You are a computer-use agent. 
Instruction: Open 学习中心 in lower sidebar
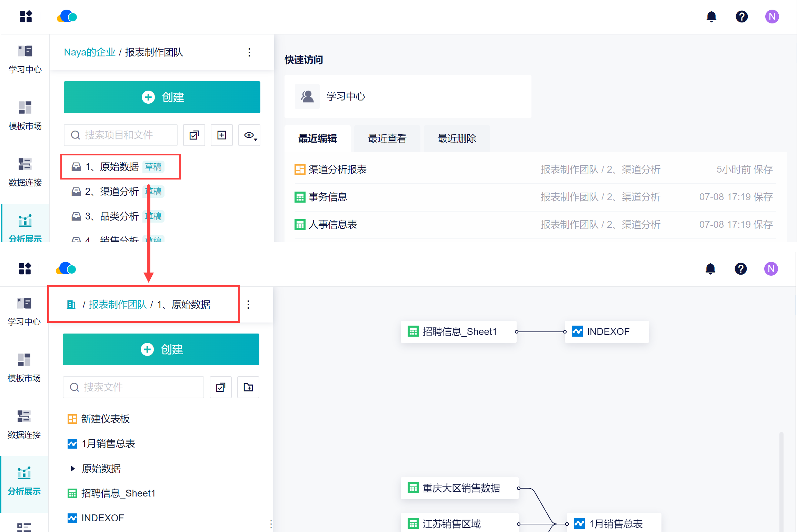pos(24,312)
